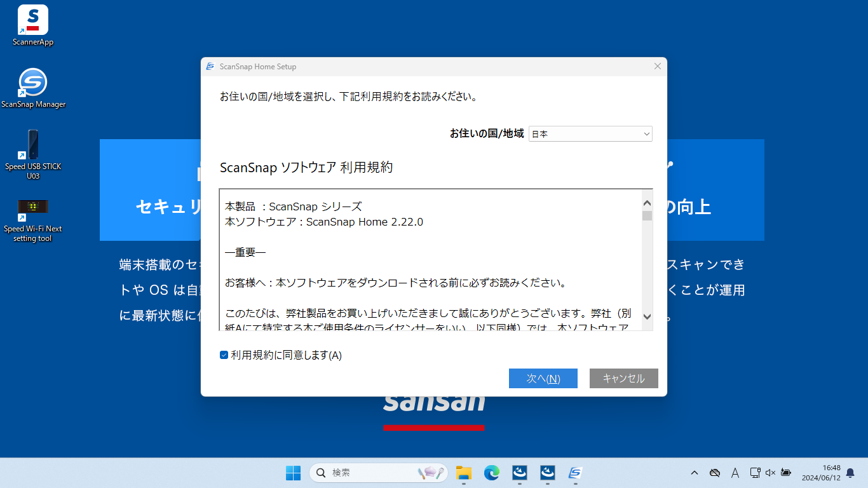Open the notification bell
Screen dimensions: 868x488
(850, 473)
